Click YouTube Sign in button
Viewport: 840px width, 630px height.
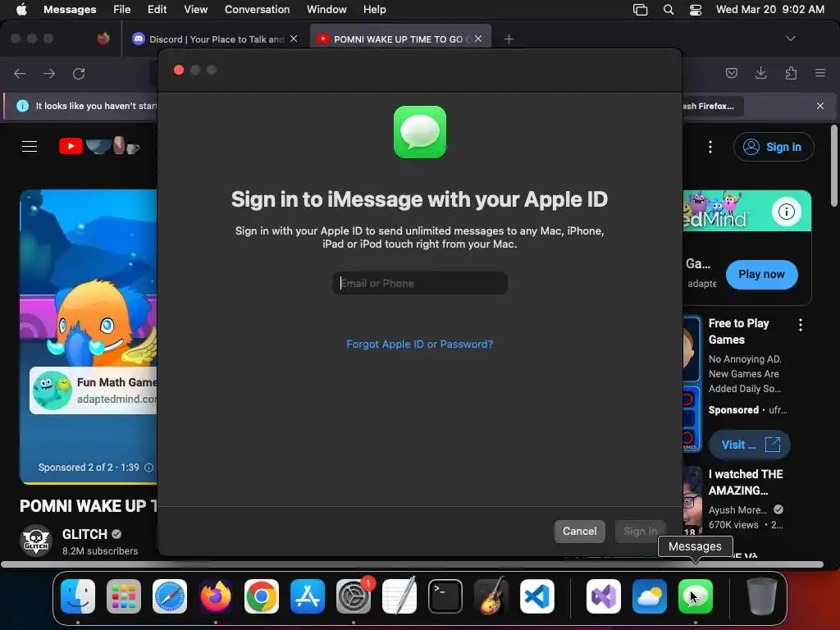click(x=774, y=147)
